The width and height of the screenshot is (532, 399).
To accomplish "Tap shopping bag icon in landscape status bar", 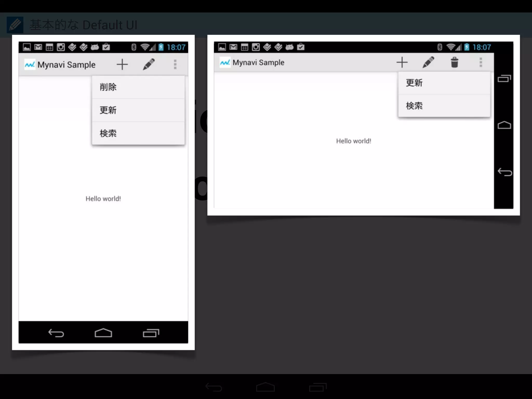I will pyautogui.click(x=301, y=47).
